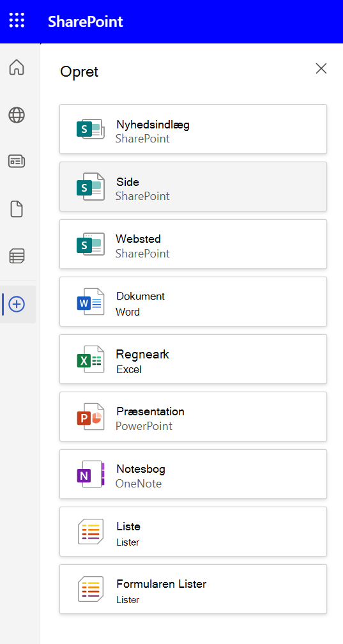Open the News feed sidebar icon
The width and height of the screenshot is (343, 644).
pyautogui.click(x=17, y=162)
